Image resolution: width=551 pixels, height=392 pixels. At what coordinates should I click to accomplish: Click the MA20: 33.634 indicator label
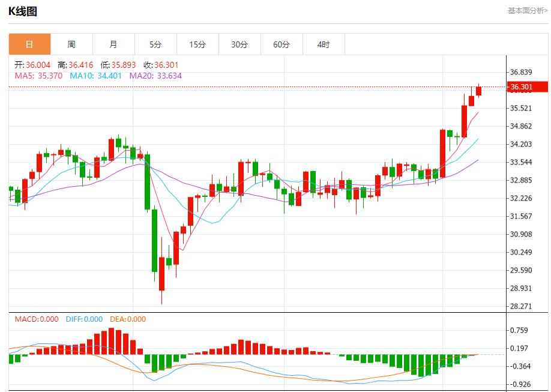pyautogui.click(x=155, y=76)
